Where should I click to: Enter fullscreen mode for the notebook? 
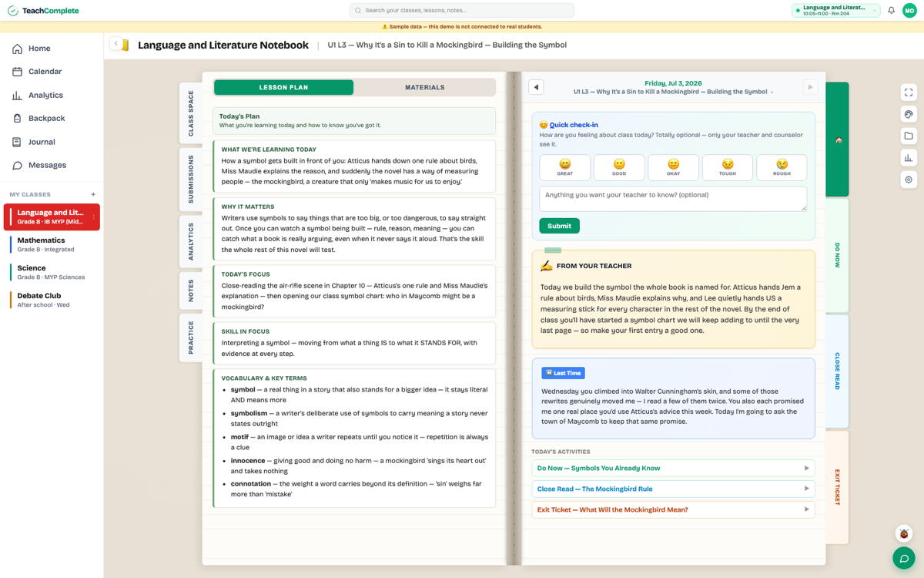click(909, 92)
